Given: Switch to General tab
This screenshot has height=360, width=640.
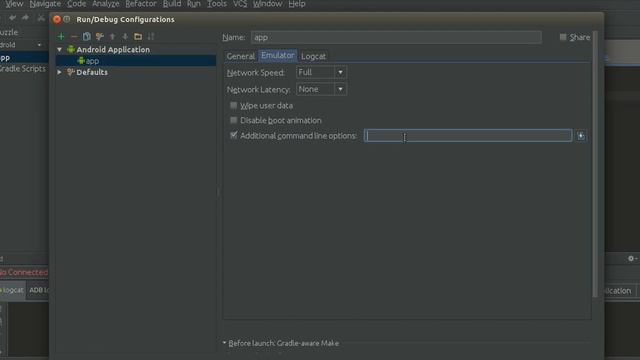Looking at the screenshot, I should 241,56.
